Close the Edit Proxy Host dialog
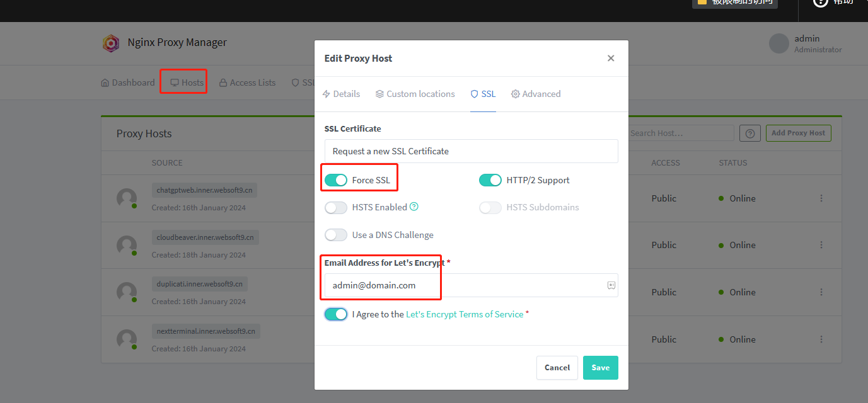Screen dimensions: 868x403 point(610,58)
